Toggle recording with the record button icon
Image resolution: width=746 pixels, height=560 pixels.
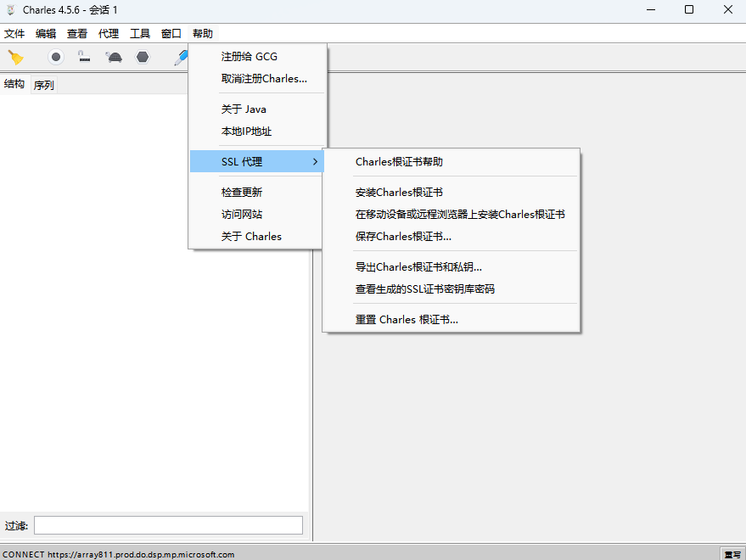[56, 57]
